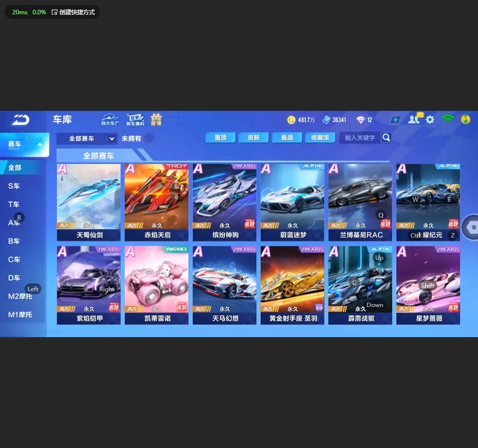Click the blue ticket icon beside 36341
The width and height of the screenshot is (478, 448).
(x=327, y=120)
